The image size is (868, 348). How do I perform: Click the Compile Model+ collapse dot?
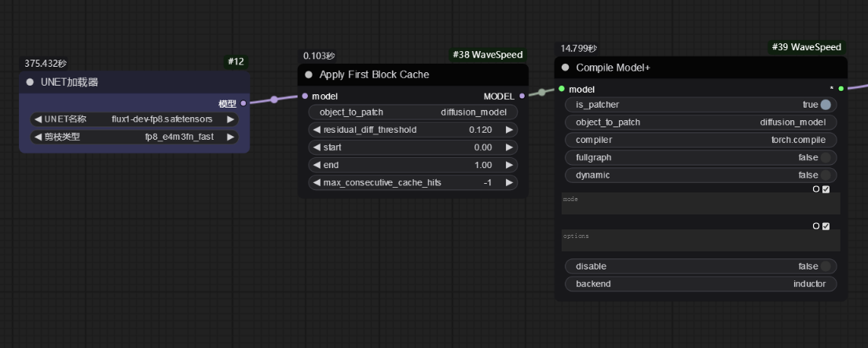click(x=566, y=68)
